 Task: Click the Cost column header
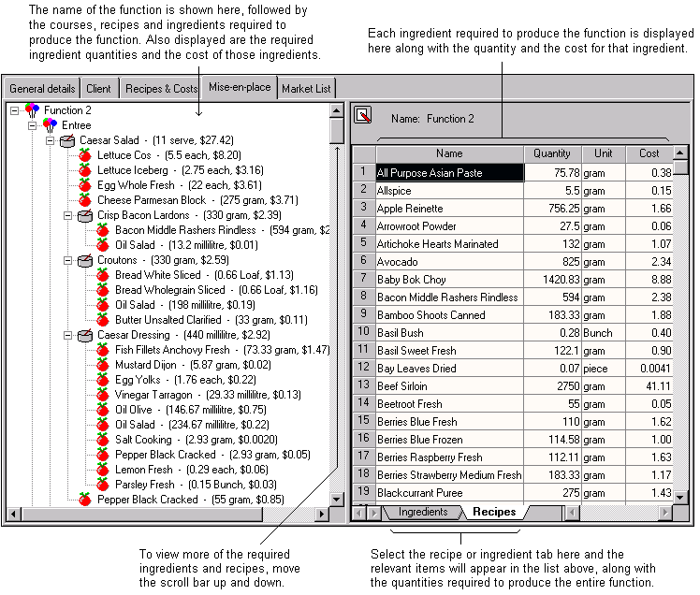click(x=649, y=154)
